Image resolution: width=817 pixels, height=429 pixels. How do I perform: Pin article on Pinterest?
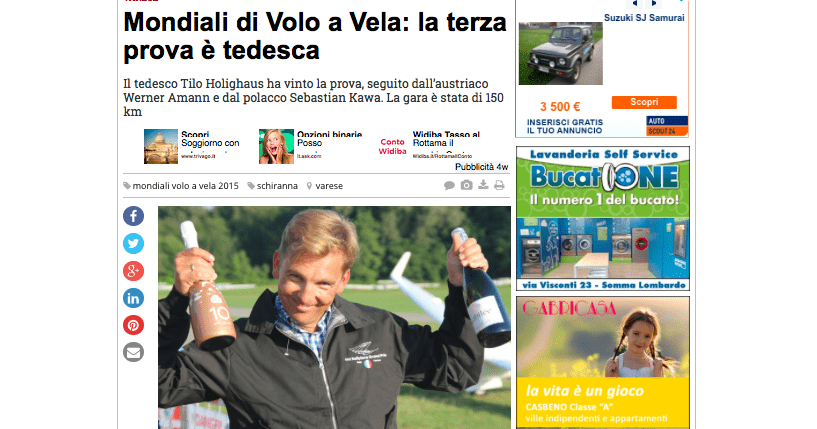pos(133,325)
